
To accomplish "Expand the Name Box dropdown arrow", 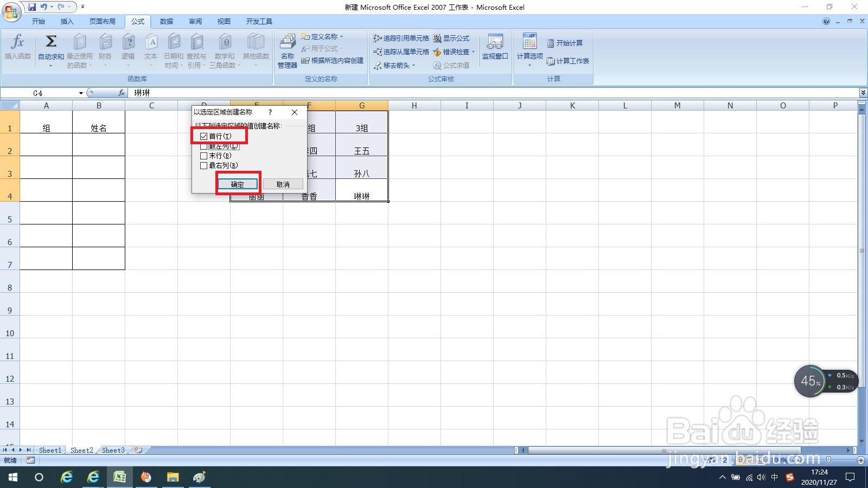I will [81, 93].
